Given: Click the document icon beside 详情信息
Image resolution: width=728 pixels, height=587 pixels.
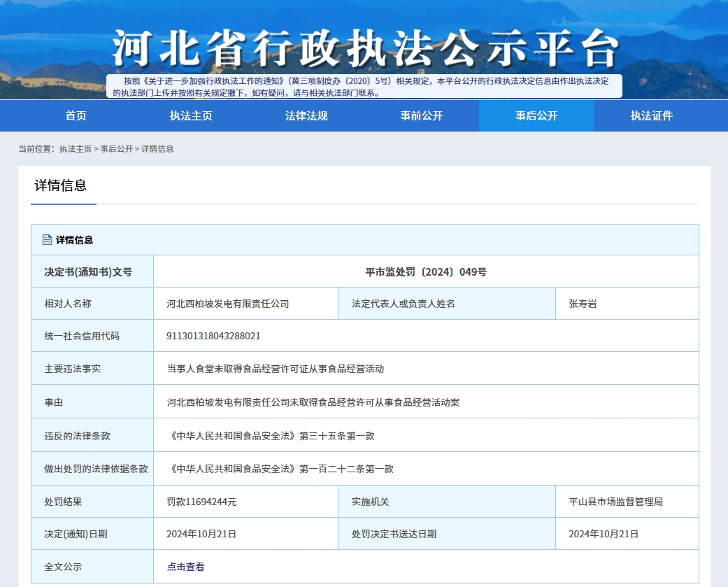Looking at the screenshot, I should point(47,240).
